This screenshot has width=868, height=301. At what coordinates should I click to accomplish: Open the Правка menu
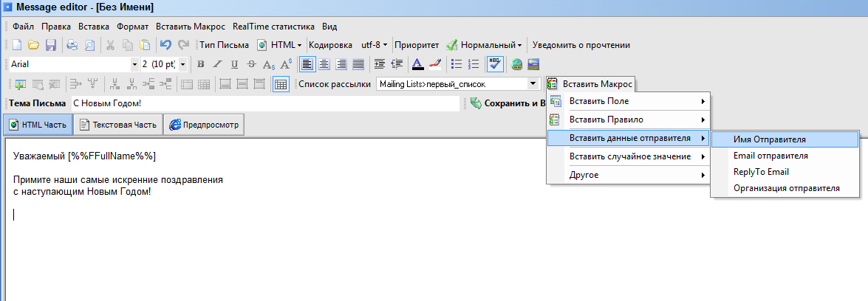tap(56, 27)
